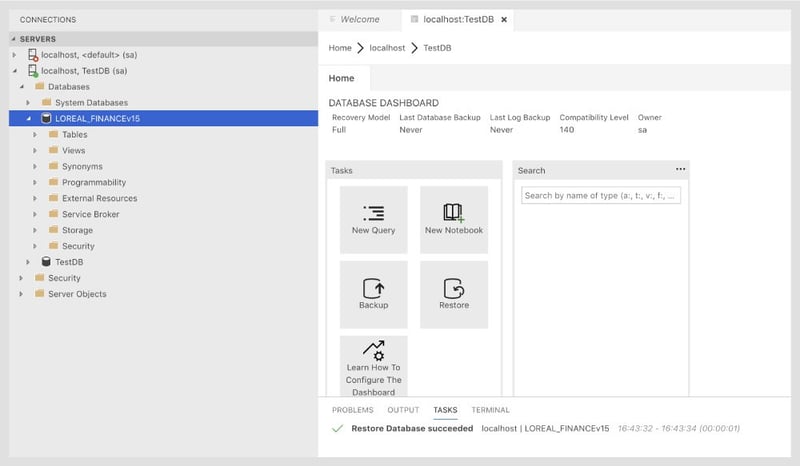
Task: Open the TERMINAL panel tab
Action: coord(490,410)
